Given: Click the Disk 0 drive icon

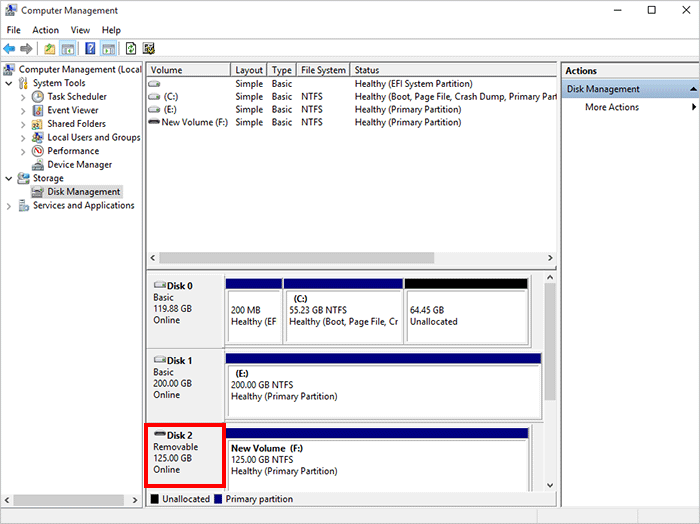Looking at the screenshot, I should pos(160,285).
